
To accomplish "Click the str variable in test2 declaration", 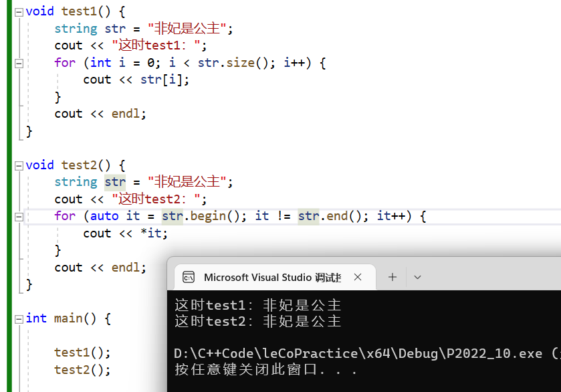I will (x=115, y=182).
